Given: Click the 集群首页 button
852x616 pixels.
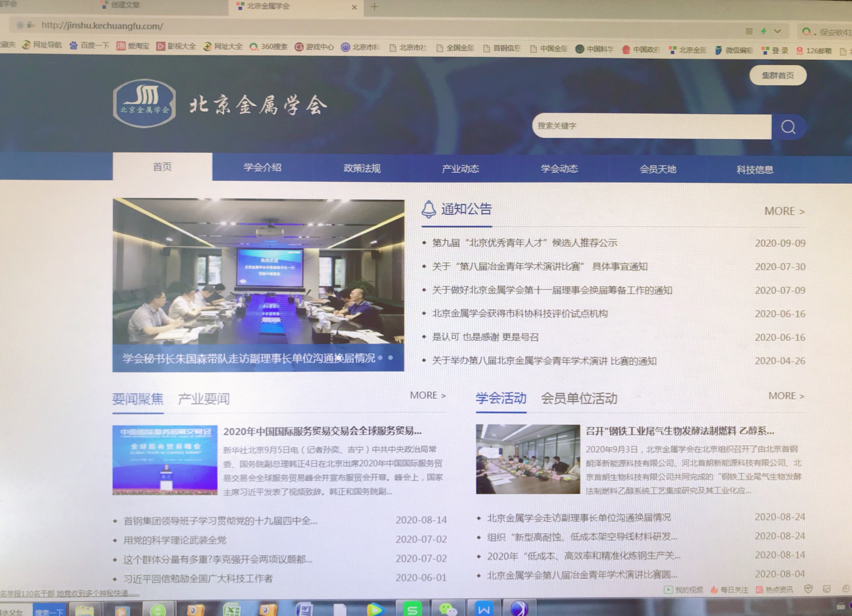Looking at the screenshot, I should pyautogui.click(x=778, y=76).
